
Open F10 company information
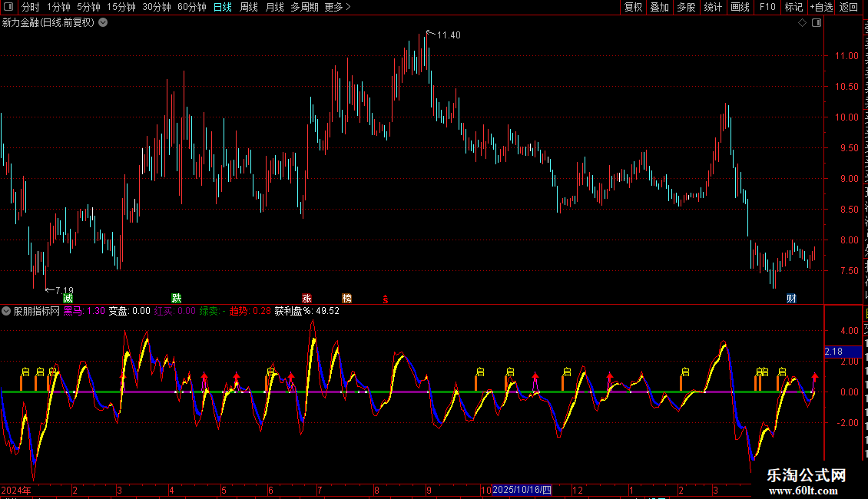pyautogui.click(x=767, y=7)
